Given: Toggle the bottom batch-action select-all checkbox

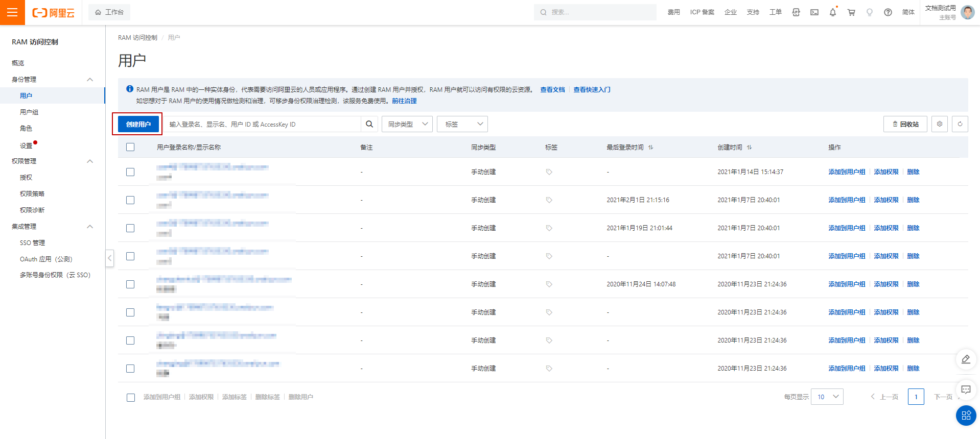Looking at the screenshot, I should click(x=131, y=397).
